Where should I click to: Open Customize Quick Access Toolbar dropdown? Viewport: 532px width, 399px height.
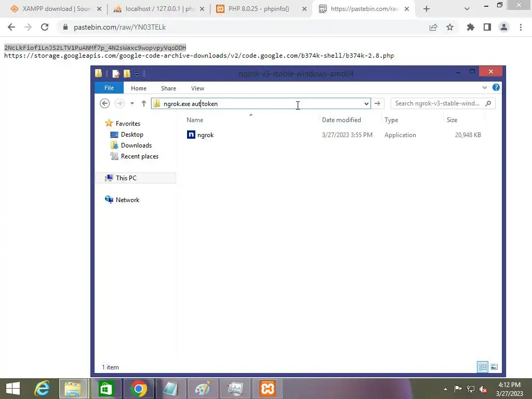(137, 74)
